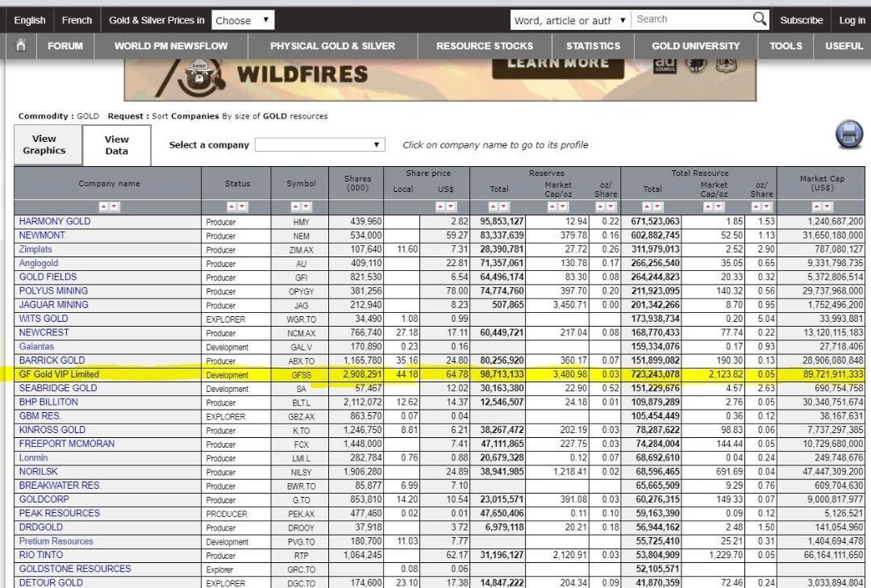Open the HARMONY GOLD company profile
Image resolution: width=871 pixels, height=588 pixels.
pyautogui.click(x=55, y=221)
